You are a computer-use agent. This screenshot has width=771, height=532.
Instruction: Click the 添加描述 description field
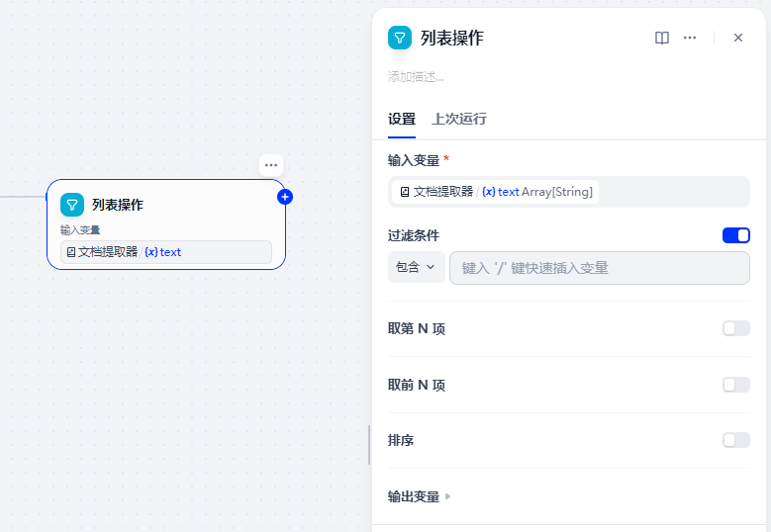coord(416,77)
